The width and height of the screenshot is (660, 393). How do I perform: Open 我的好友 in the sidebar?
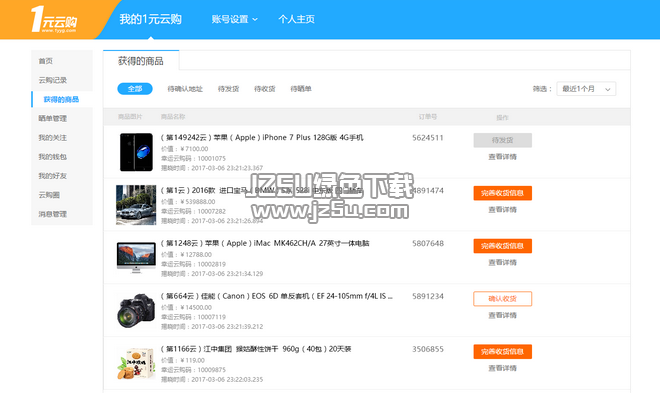[x=53, y=176]
